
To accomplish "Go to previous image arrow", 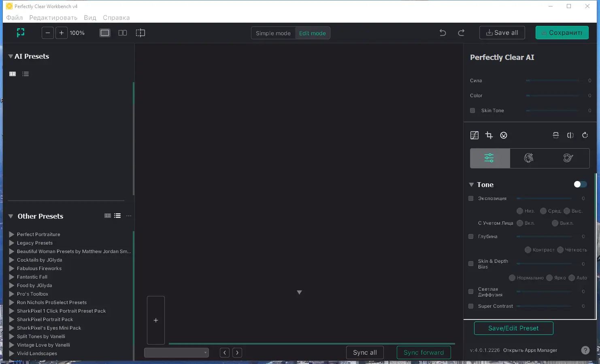I will click(225, 353).
